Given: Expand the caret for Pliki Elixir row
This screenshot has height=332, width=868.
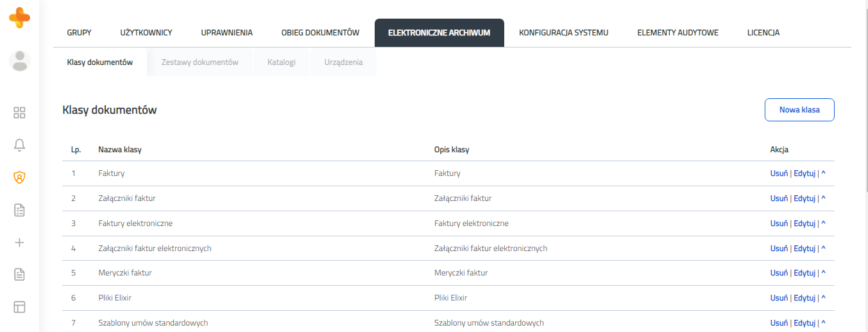Looking at the screenshot, I should click(x=823, y=298).
